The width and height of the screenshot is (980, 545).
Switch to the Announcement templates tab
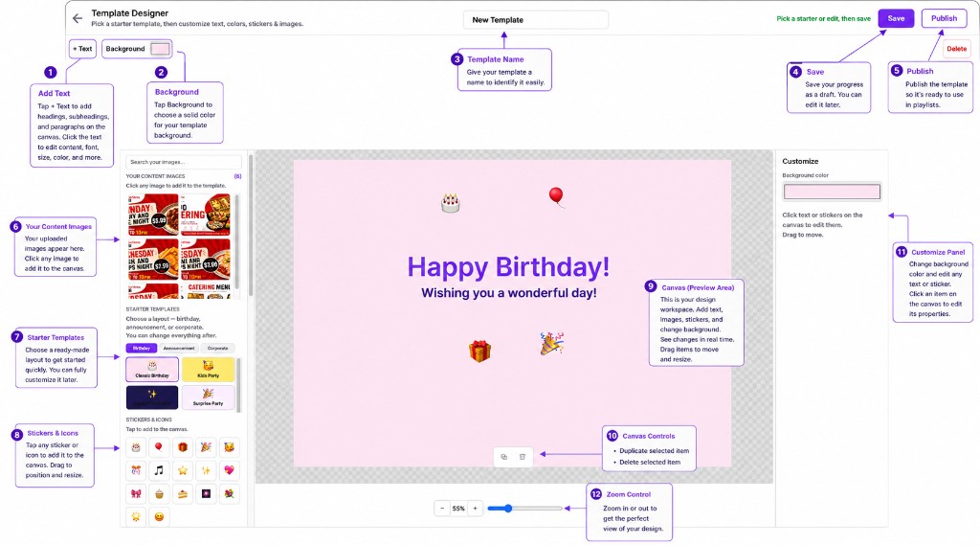pyautogui.click(x=179, y=348)
